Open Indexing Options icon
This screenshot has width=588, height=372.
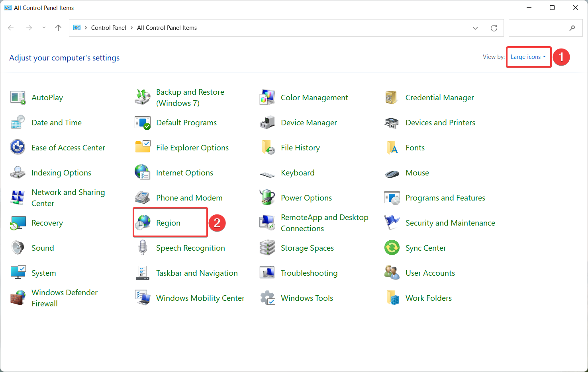pos(18,173)
